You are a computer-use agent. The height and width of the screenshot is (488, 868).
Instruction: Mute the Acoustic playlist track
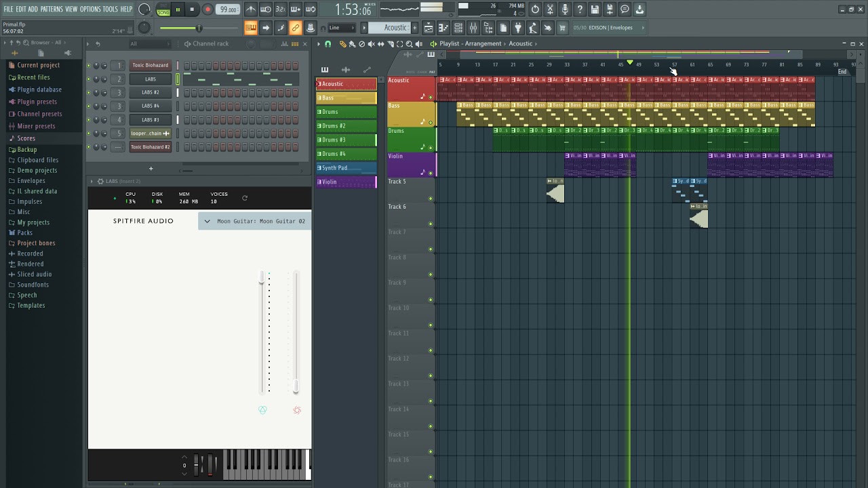click(431, 98)
